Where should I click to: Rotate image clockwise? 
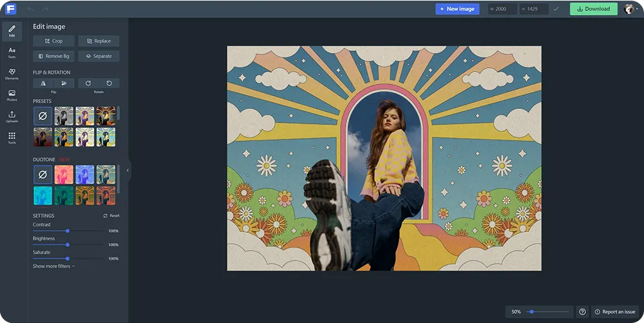point(88,83)
